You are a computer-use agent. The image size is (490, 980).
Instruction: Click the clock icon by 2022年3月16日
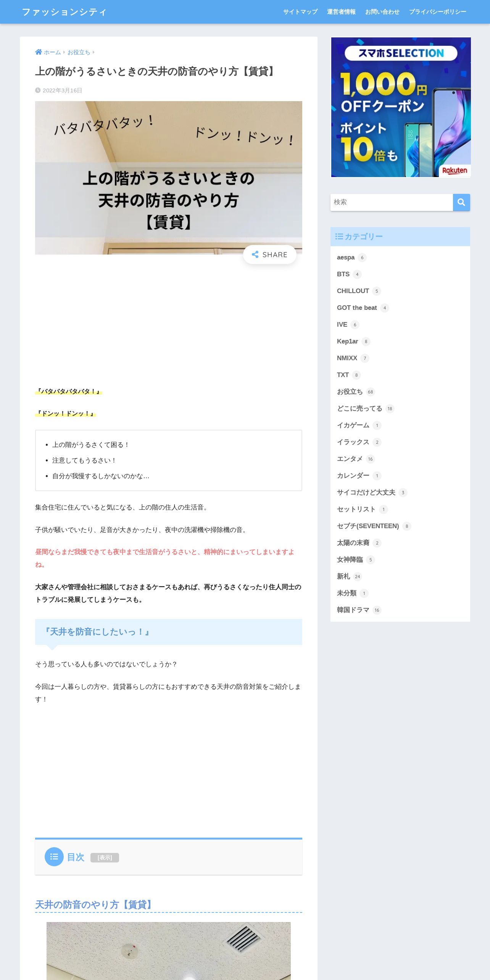pos(38,90)
